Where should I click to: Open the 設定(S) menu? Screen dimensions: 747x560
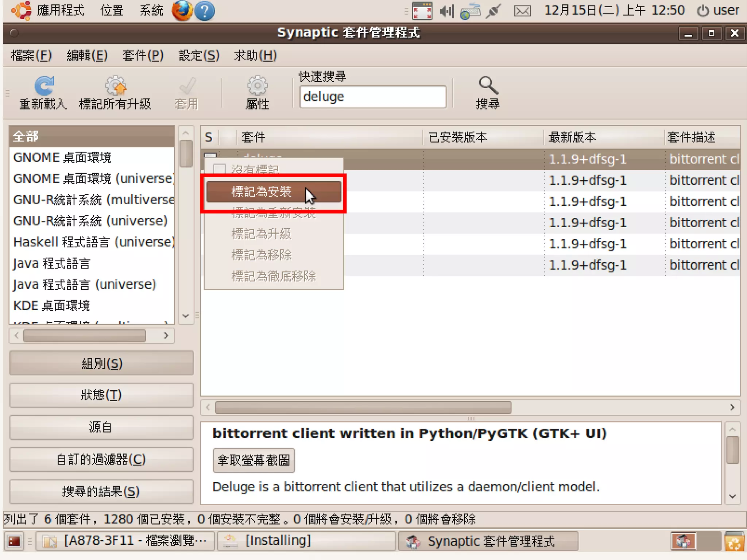click(x=199, y=56)
